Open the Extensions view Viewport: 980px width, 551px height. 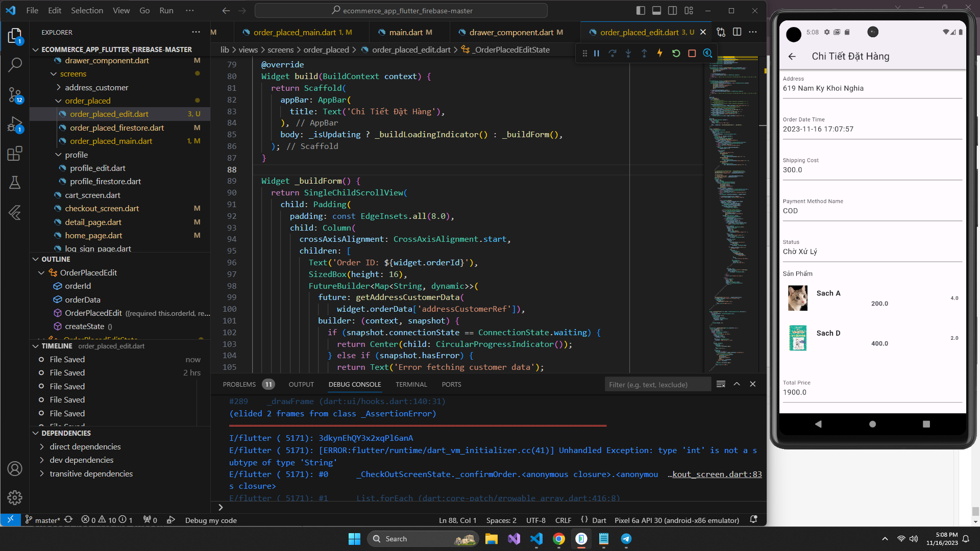[x=15, y=154]
